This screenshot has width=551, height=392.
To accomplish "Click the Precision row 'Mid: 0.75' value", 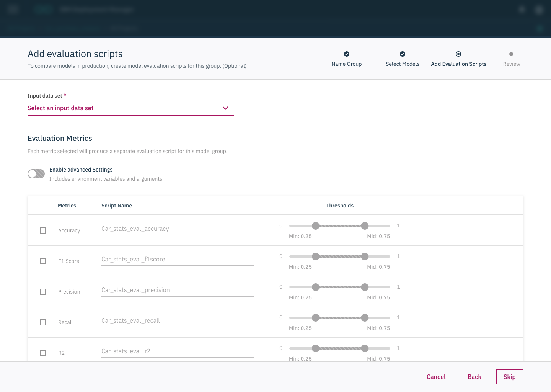I will [378, 297].
